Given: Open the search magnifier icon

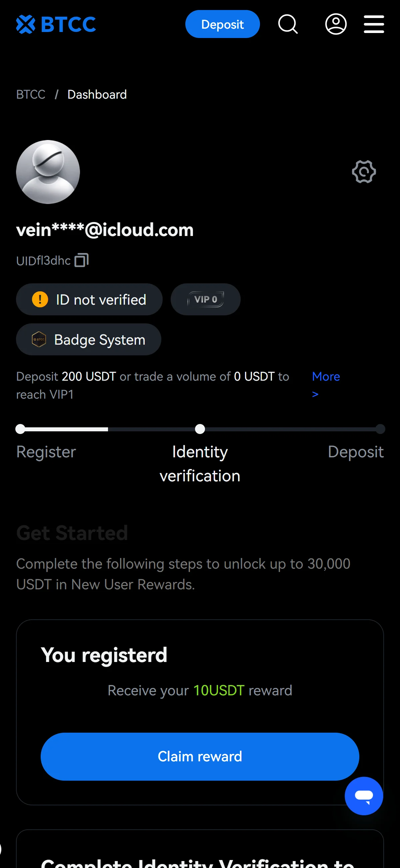Looking at the screenshot, I should click(288, 24).
